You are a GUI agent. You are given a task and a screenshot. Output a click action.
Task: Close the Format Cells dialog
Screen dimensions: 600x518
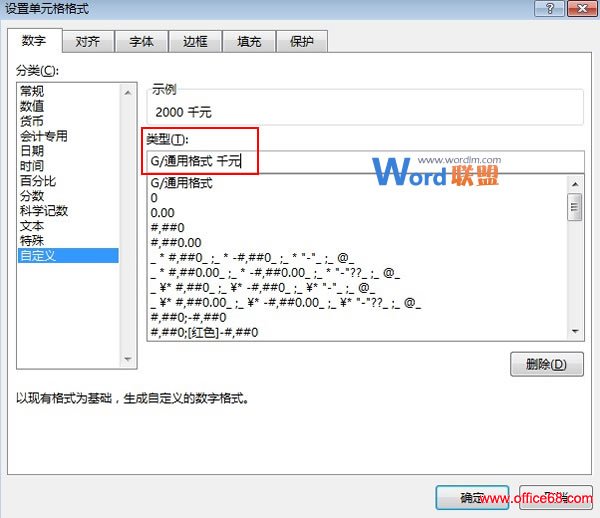click(x=582, y=8)
